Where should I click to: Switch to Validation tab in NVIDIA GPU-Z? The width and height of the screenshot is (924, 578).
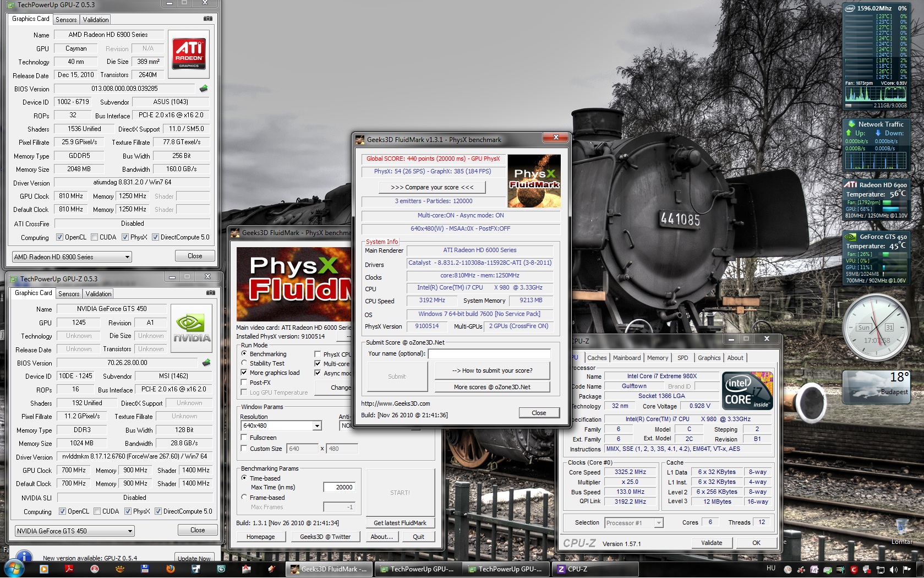click(99, 293)
